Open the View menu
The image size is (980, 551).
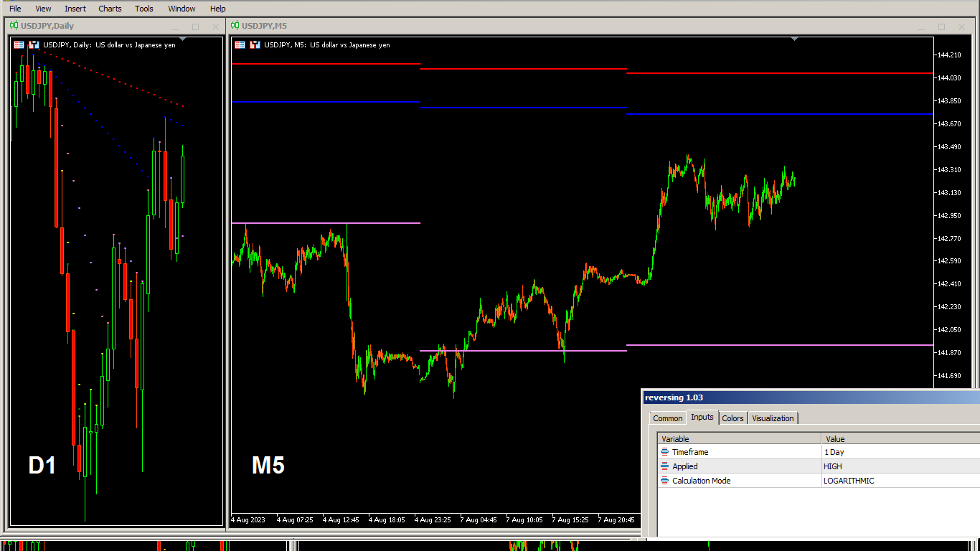[43, 9]
